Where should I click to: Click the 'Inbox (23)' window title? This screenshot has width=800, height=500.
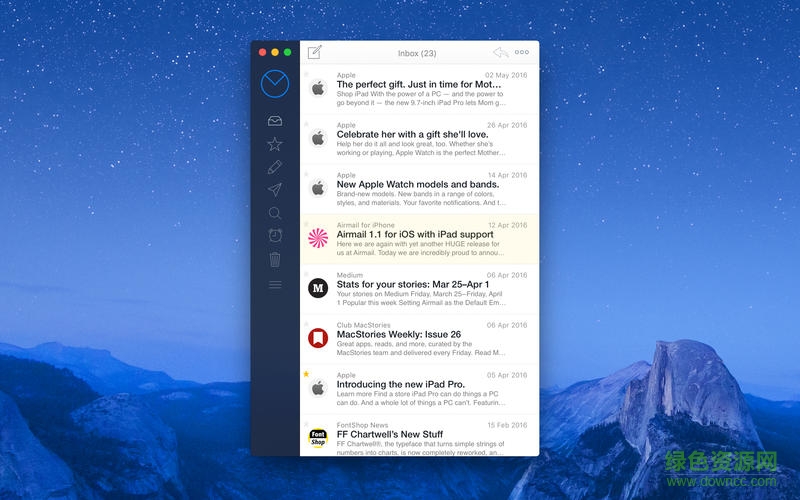(x=417, y=53)
